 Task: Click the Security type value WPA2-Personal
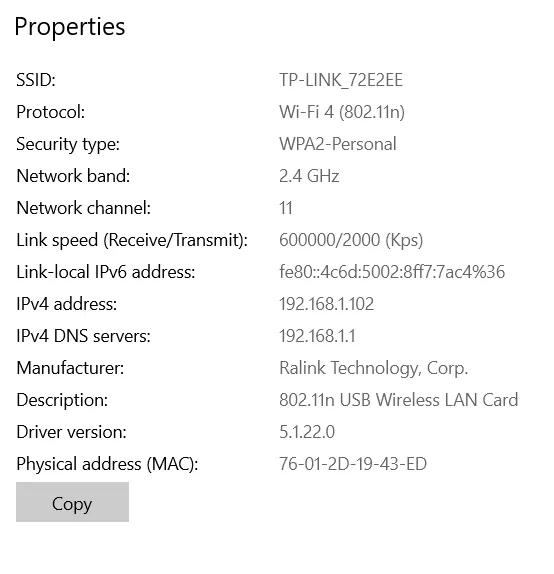(x=338, y=144)
